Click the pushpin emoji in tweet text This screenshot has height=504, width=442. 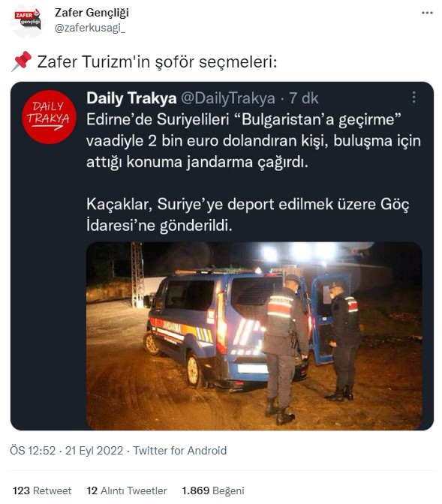coord(22,61)
